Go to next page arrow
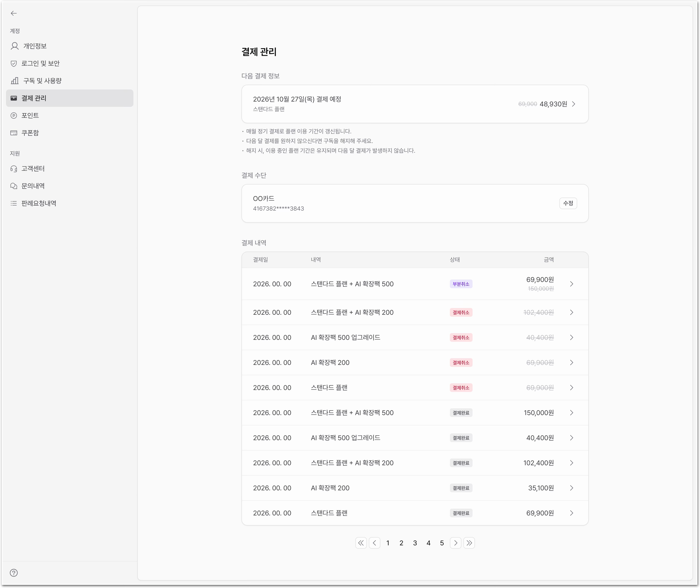The image size is (700, 588). 456,543
